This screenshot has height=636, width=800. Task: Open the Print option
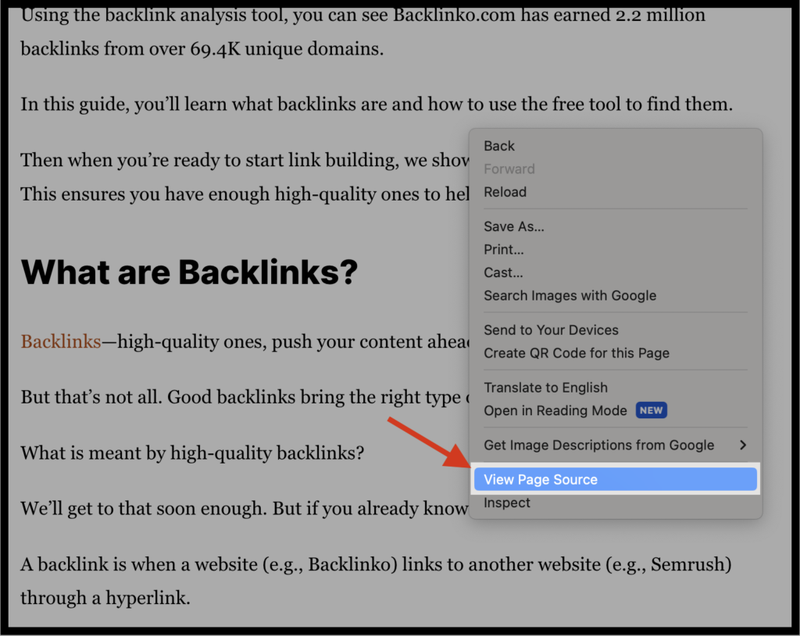(503, 249)
